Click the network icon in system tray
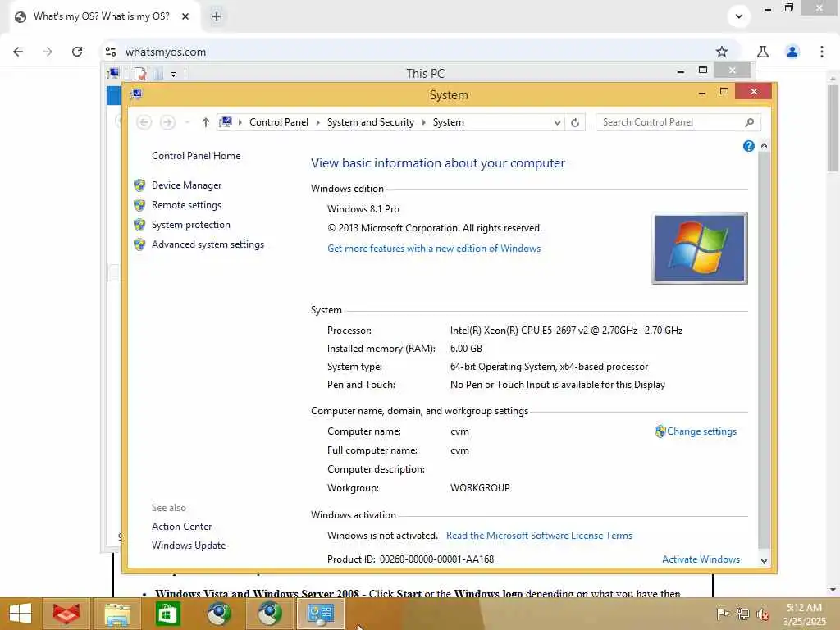The image size is (840, 630). 742,614
